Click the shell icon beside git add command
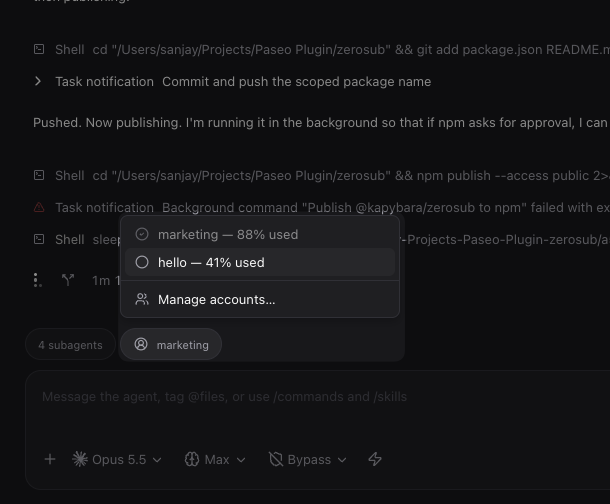 [39, 49]
